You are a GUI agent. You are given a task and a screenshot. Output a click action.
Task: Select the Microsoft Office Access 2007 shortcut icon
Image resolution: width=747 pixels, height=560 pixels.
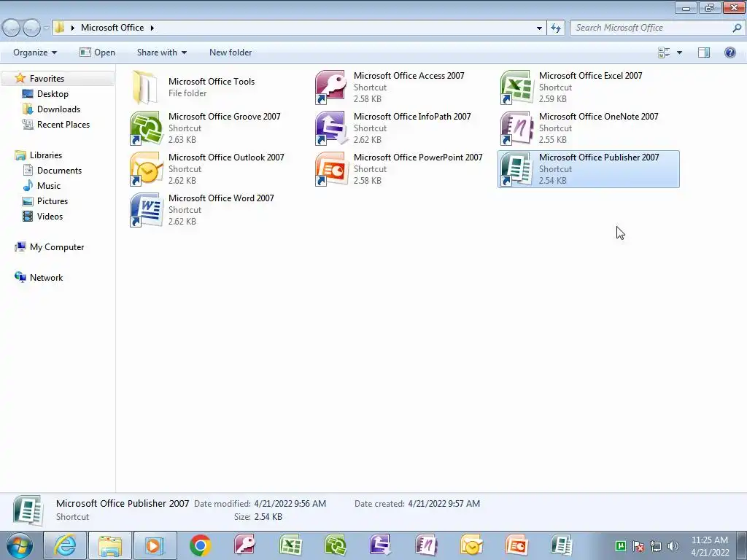point(330,87)
